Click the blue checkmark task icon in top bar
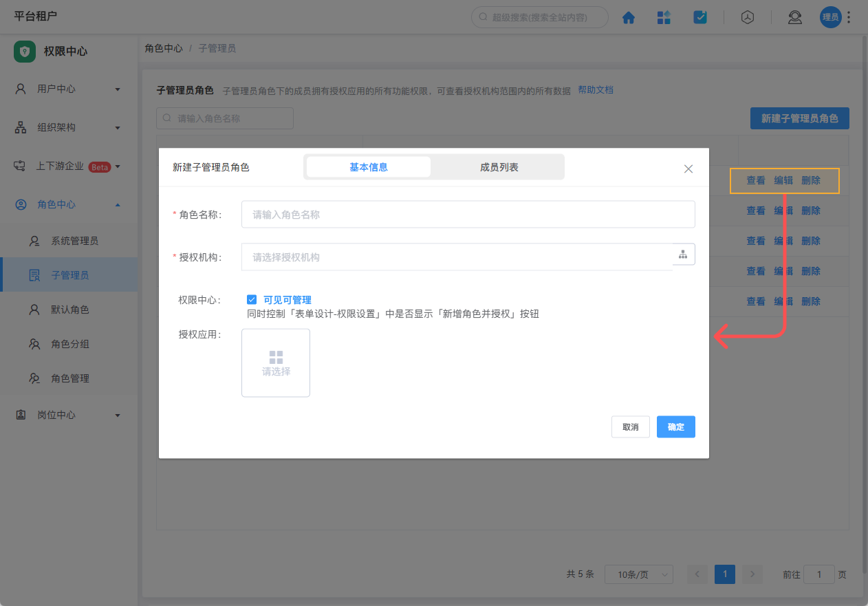 (700, 17)
